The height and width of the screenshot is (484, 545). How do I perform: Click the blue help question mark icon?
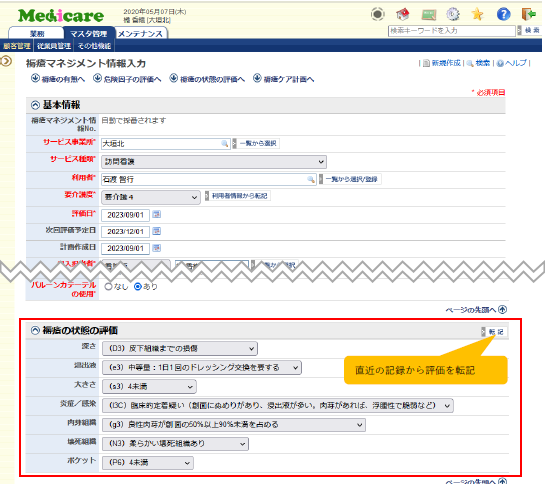click(x=503, y=14)
